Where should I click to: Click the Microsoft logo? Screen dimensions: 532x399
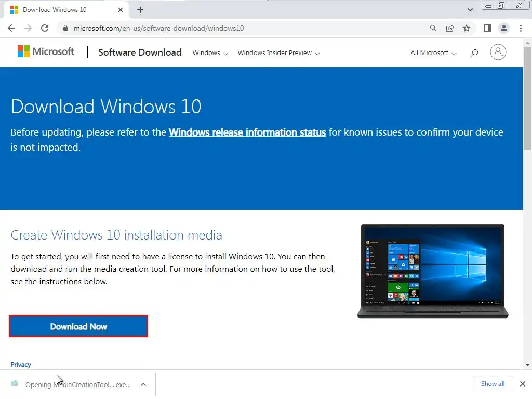click(x=46, y=51)
